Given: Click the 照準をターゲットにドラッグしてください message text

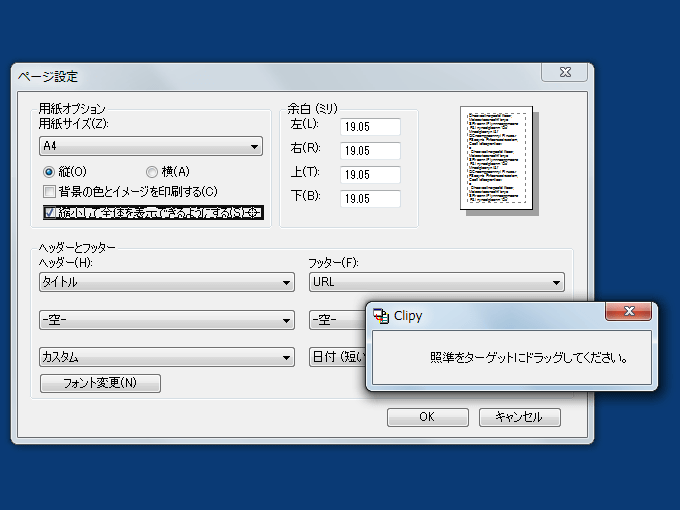Looking at the screenshot, I should point(528,358).
